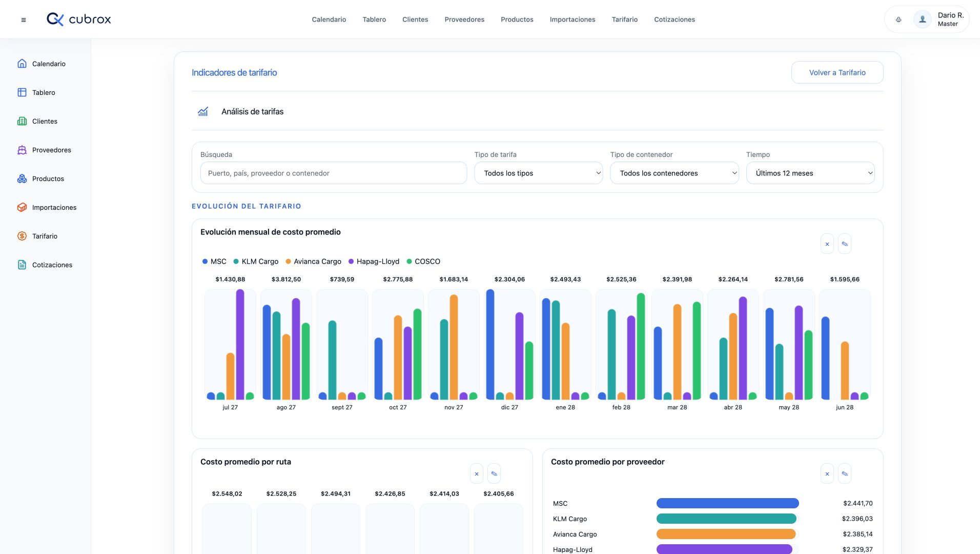The image size is (980, 554).
Task: Go to Cotizaciones in the top navigation
Action: click(675, 19)
